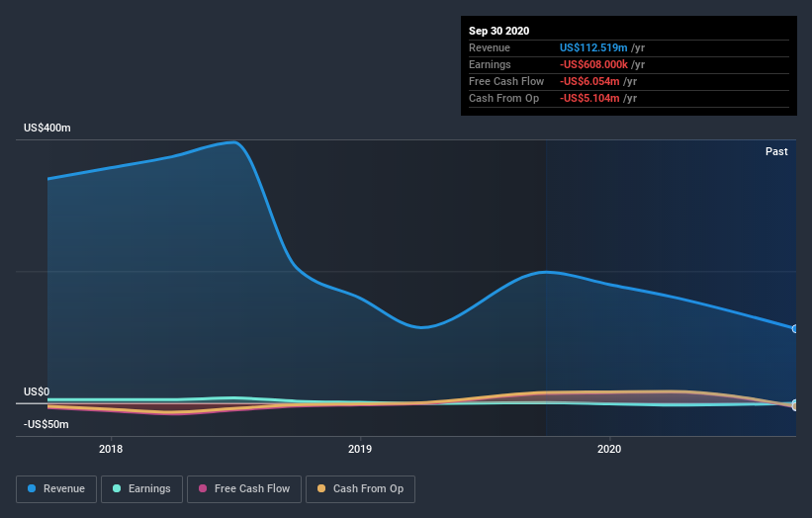Image resolution: width=812 pixels, height=518 pixels.
Task: Click the Revenue row label in the tooltip
Action: click(x=489, y=47)
